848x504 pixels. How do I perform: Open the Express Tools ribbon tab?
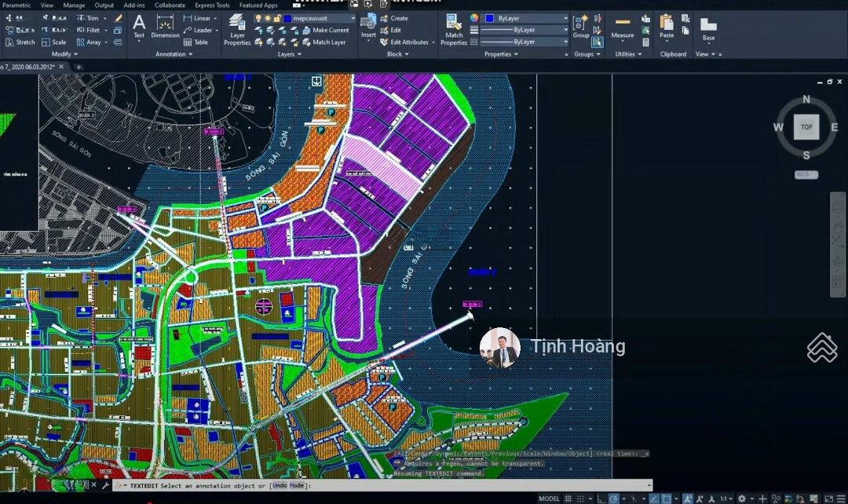click(212, 5)
